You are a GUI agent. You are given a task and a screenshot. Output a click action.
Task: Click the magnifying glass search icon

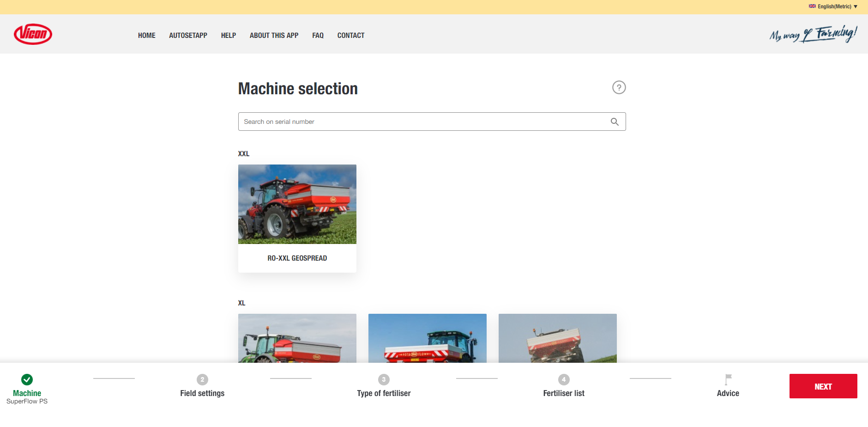[615, 122]
